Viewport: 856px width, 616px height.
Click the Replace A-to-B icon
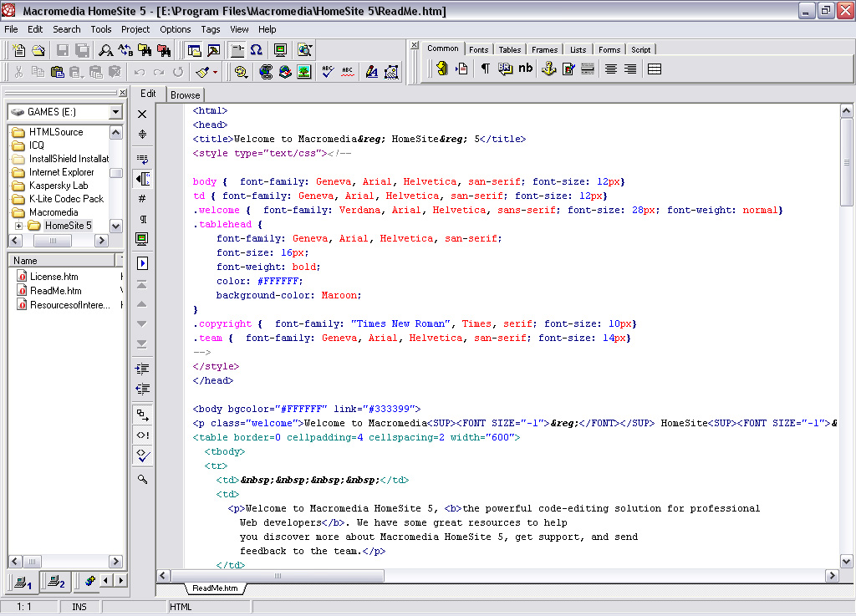pyautogui.click(x=125, y=51)
